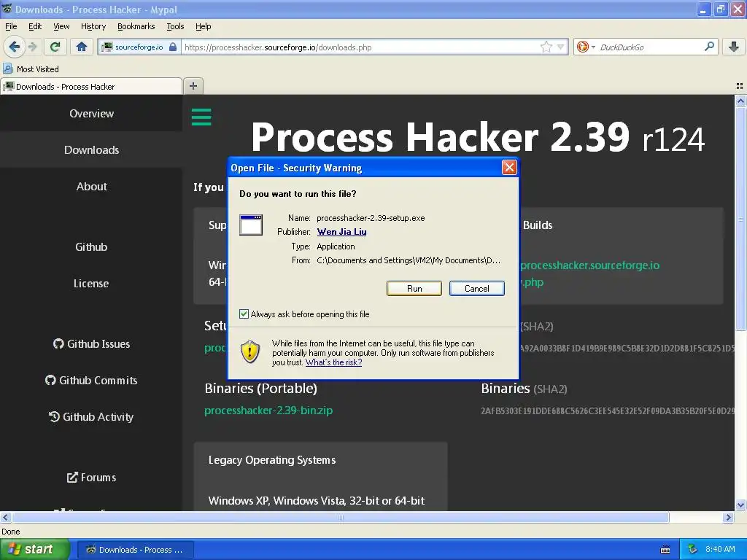The height and width of the screenshot is (560, 747).
Task: Open the Windows start menu
Action: pos(35,549)
